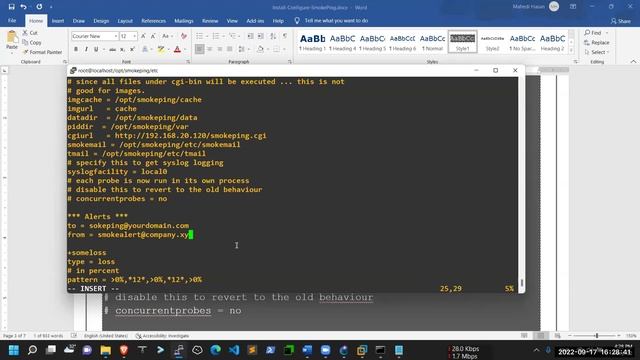Toggle Show/Hide paragraph marks

(x=285, y=36)
